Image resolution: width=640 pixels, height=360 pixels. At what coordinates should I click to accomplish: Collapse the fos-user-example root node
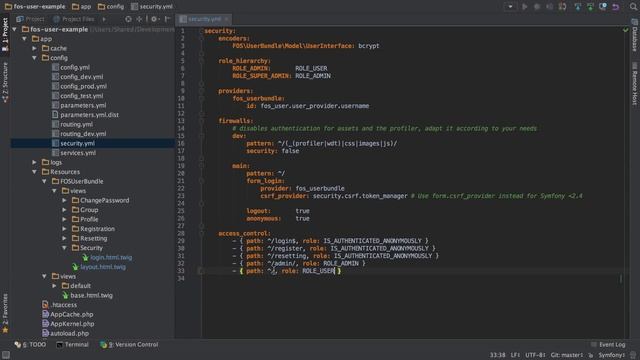coord(15,29)
